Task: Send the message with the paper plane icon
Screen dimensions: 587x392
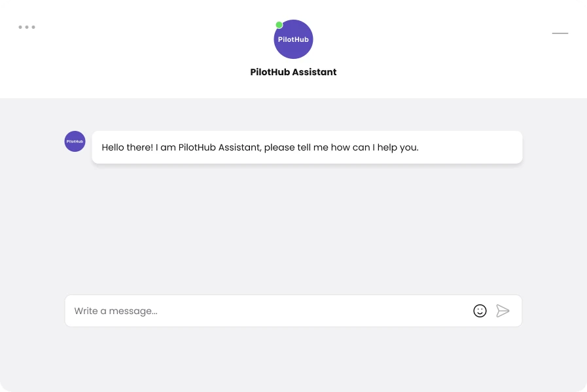Action: [503, 311]
